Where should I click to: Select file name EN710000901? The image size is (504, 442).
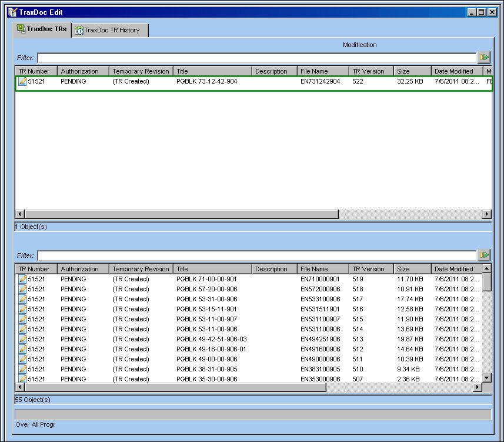[320, 279]
